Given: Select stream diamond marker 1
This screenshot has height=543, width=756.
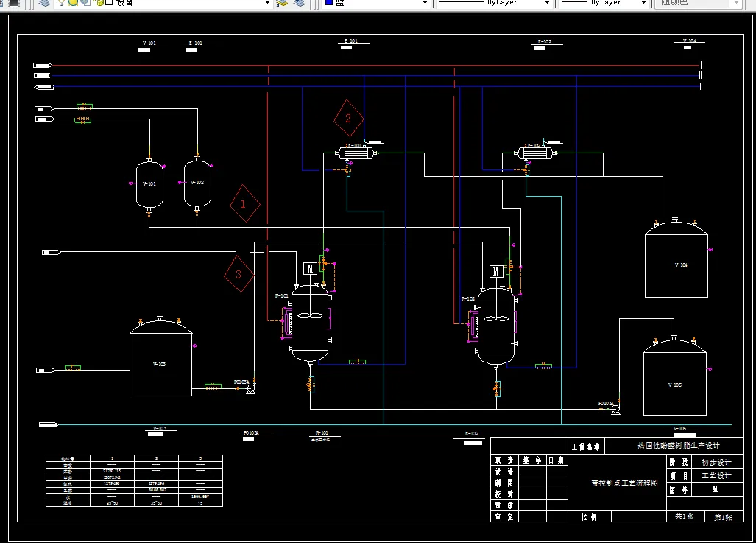Looking at the screenshot, I should point(244,203).
